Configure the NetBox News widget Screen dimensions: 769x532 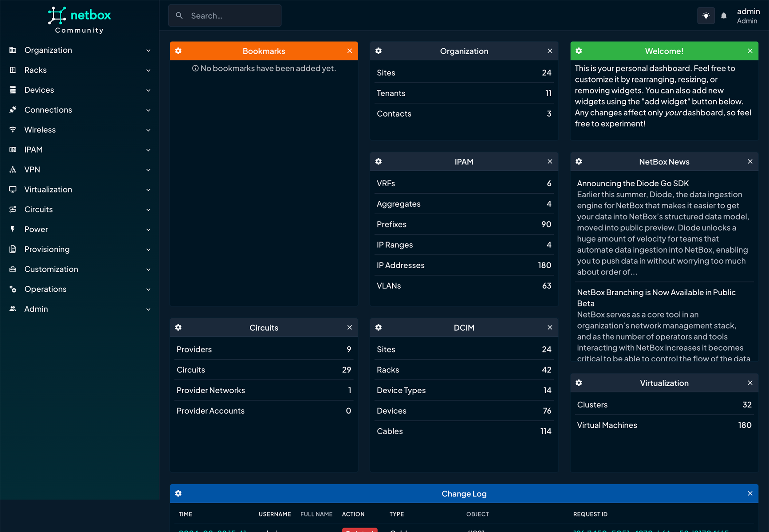pyautogui.click(x=579, y=161)
